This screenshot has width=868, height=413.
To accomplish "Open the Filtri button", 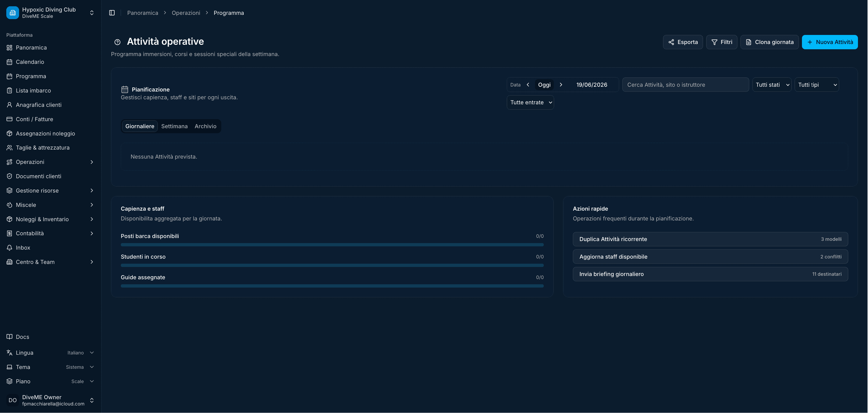I will coord(721,42).
